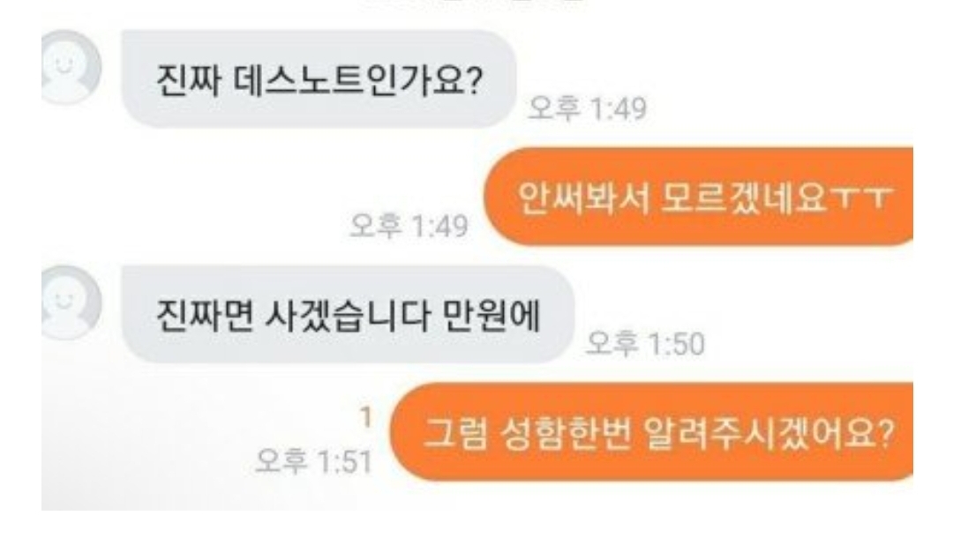Select the orange bubble 안써봐서 모르겠네요ㅜㅜ
Viewport: 953px width, 560px height.
pos(698,197)
